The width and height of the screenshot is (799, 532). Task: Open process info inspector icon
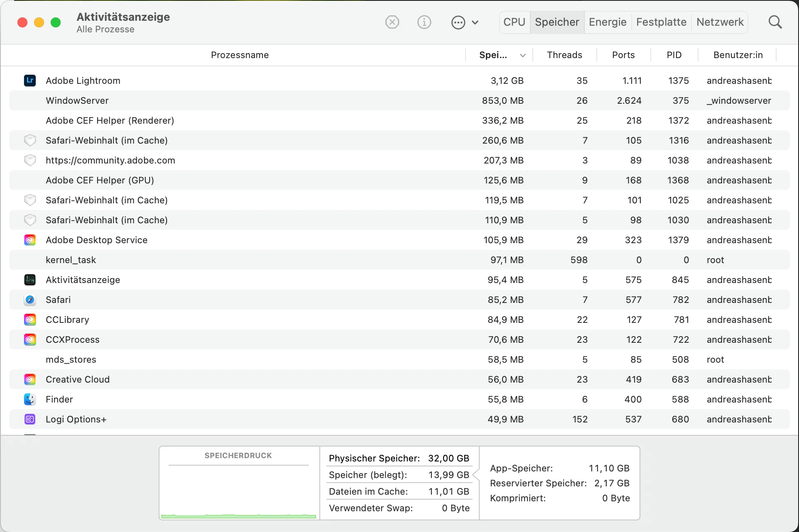coord(424,22)
